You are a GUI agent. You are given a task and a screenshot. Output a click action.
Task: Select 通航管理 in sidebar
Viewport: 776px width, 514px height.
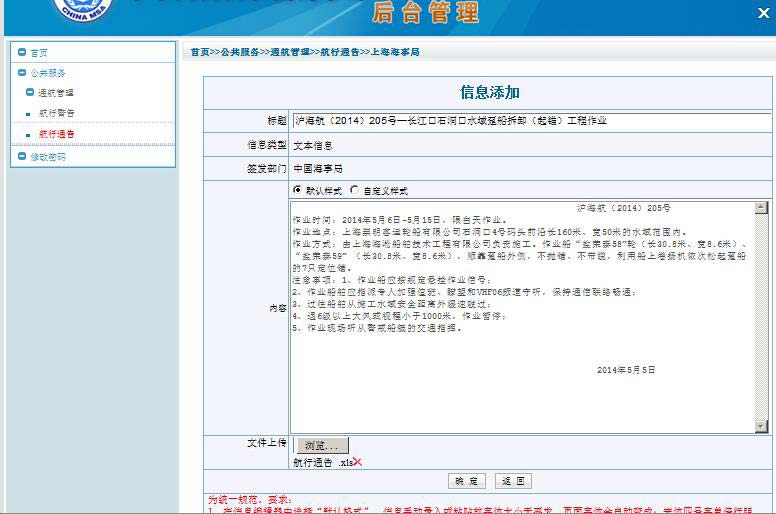pos(56,93)
